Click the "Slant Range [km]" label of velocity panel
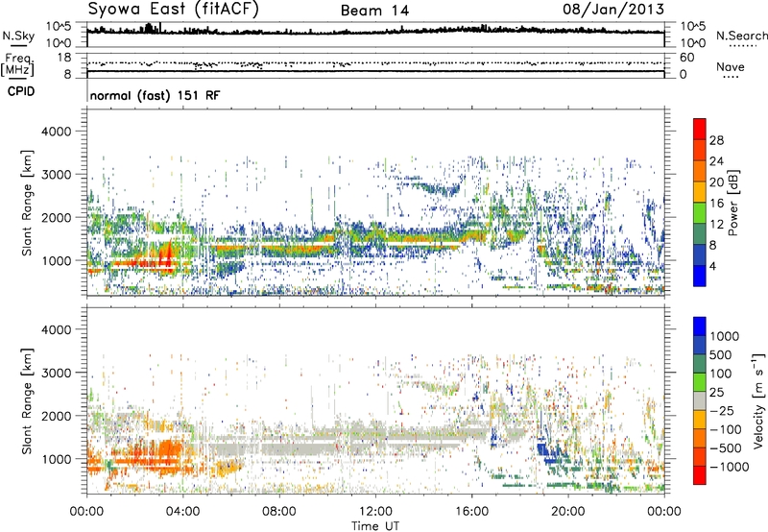 coord(27,400)
